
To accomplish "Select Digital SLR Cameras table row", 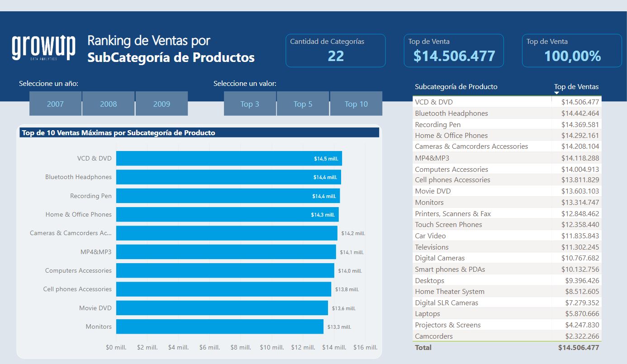I will click(x=507, y=303).
